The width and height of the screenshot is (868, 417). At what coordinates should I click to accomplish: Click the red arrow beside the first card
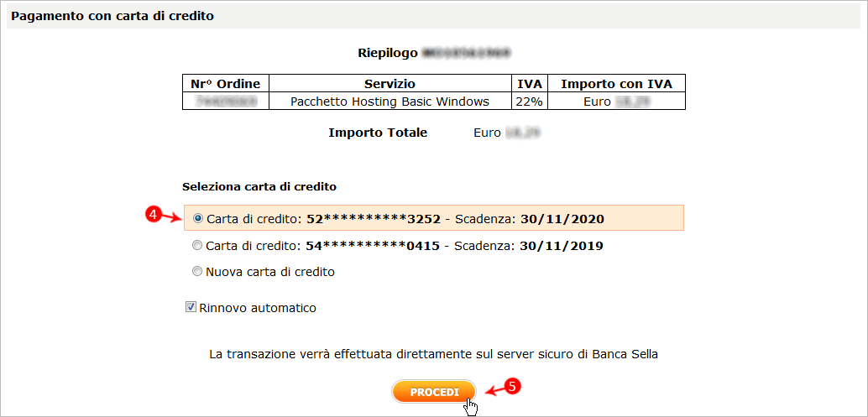point(171,217)
